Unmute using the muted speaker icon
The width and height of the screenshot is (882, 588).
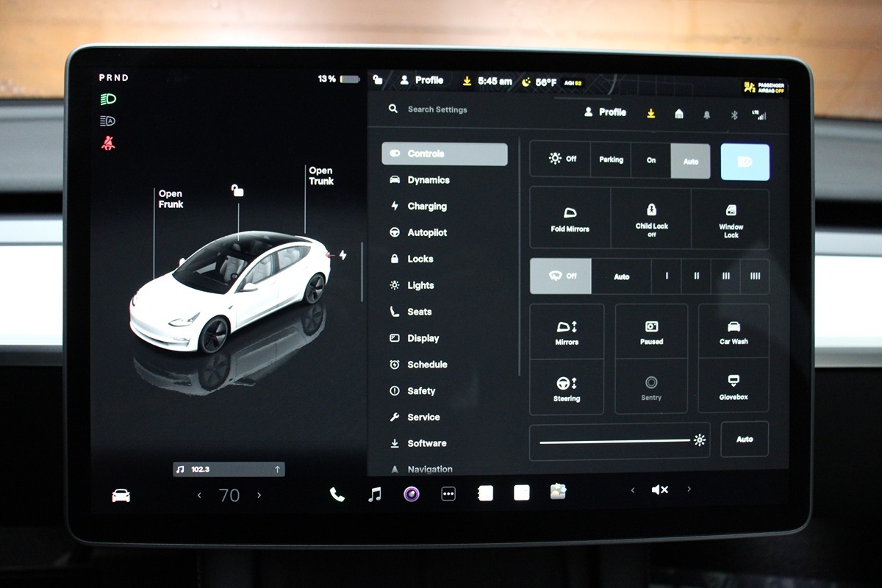[659, 490]
